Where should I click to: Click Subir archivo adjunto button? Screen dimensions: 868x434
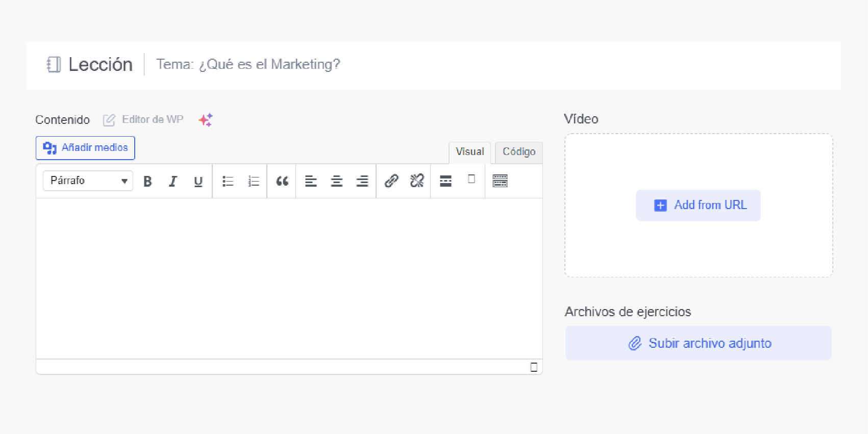[698, 343]
